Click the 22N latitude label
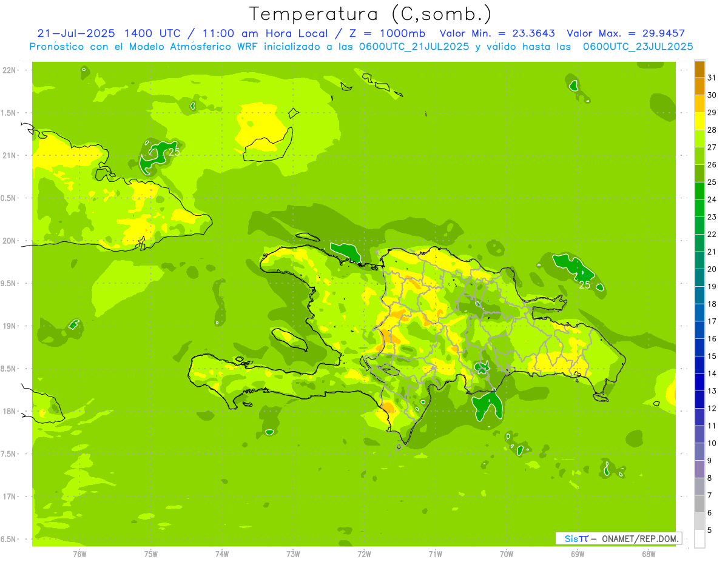Image resolution: width=728 pixels, height=562 pixels. pyautogui.click(x=9, y=70)
